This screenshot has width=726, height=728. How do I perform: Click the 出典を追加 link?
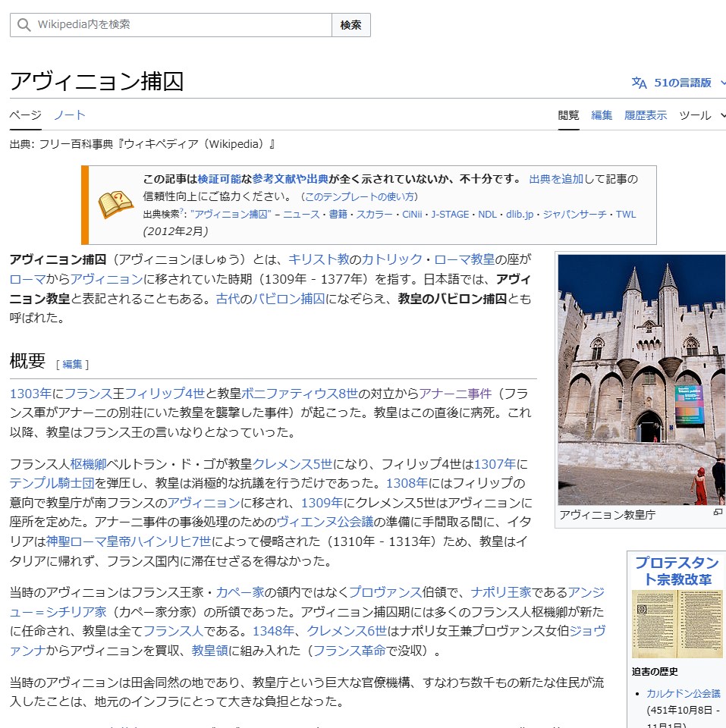556,179
